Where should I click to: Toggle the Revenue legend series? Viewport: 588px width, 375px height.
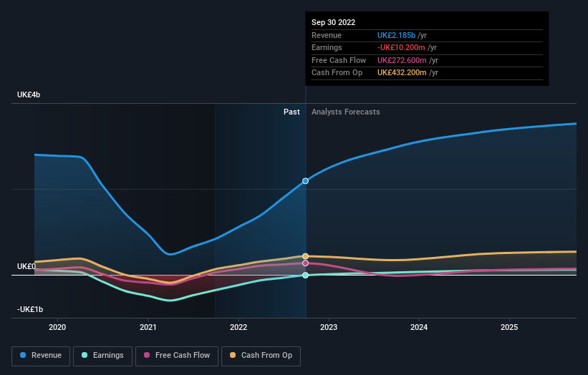41,356
